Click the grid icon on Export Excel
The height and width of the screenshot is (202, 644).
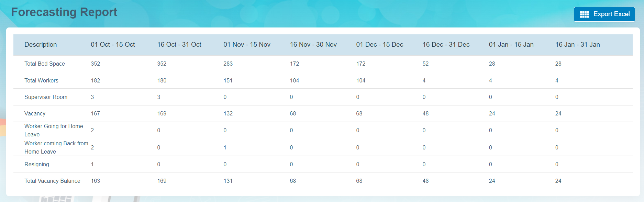tap(584, 14)
